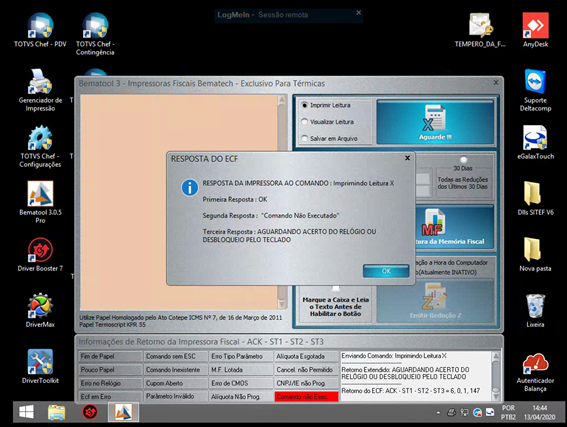Click Alíquota Não Prog. status cell
The image size is (567, 427).
241,397
